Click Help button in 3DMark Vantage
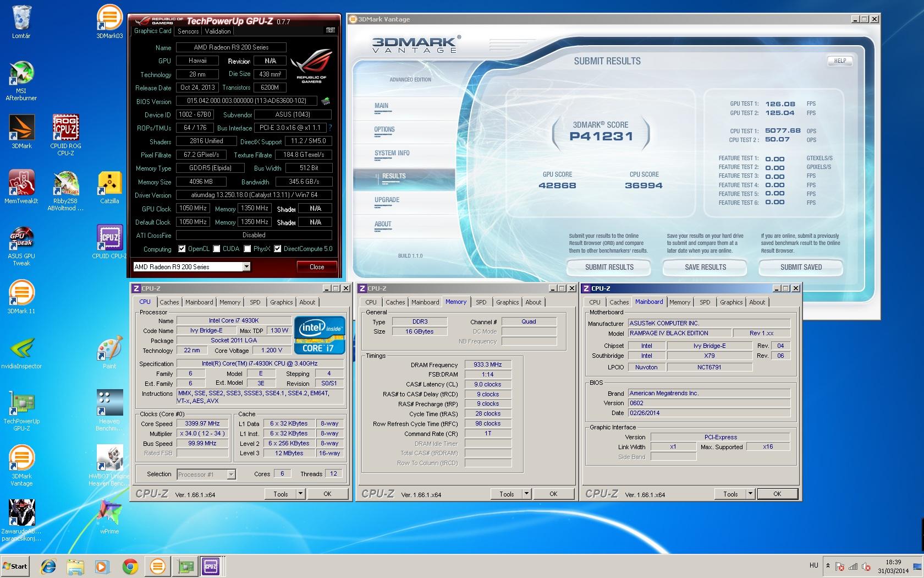 (x=840, y=61)
